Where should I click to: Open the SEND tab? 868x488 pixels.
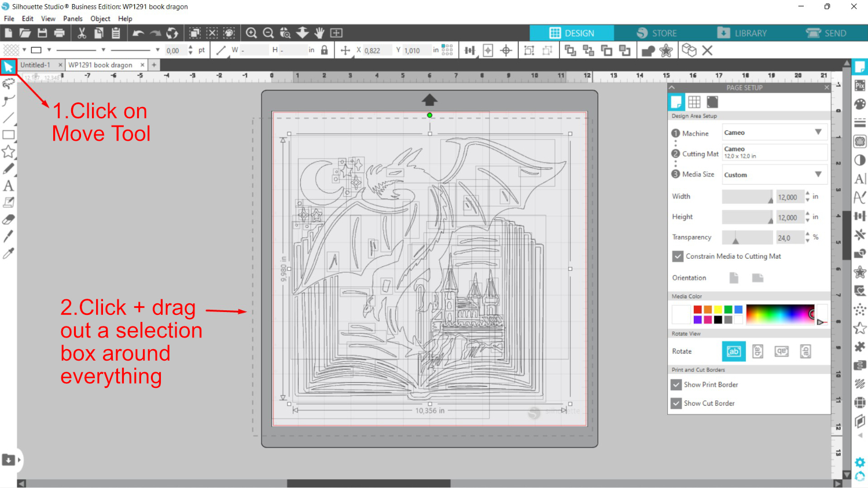coord(826,33)
